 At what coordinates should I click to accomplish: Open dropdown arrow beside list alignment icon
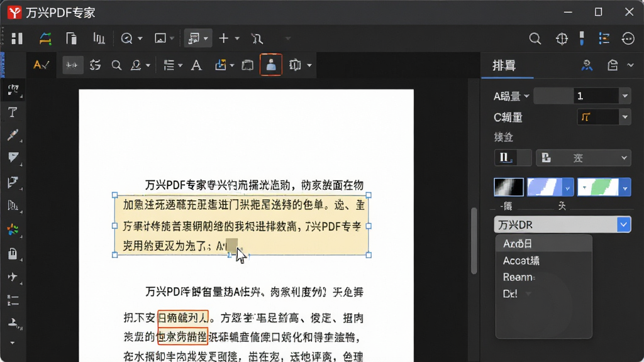tap(180, 65)
